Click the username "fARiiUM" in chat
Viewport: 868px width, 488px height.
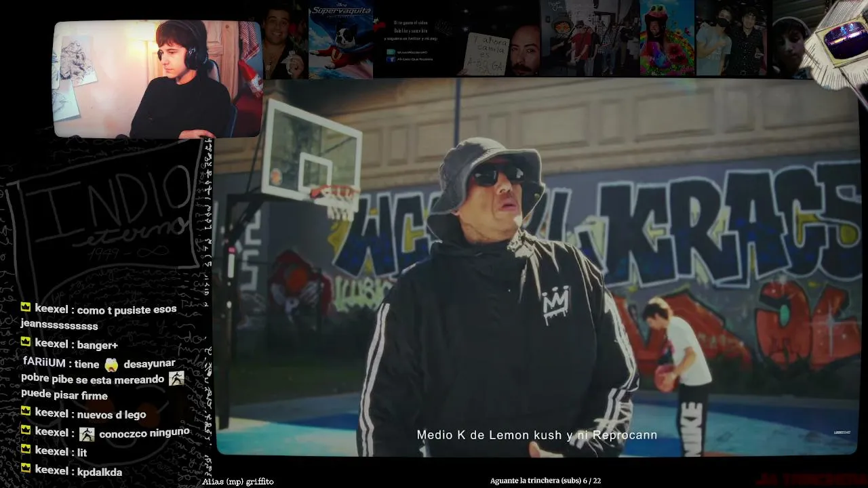(x=44, y=363)
